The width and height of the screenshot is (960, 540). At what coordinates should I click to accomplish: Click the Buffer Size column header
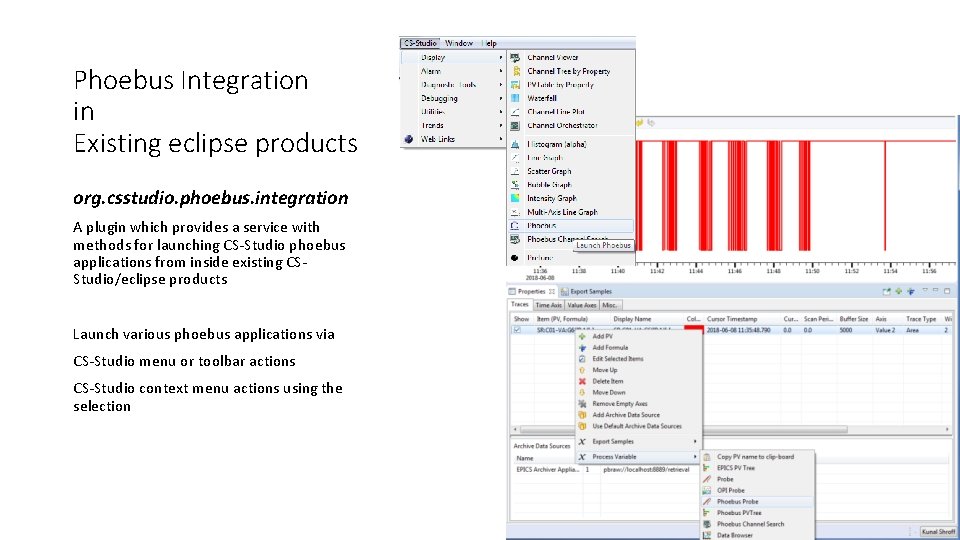853,319
